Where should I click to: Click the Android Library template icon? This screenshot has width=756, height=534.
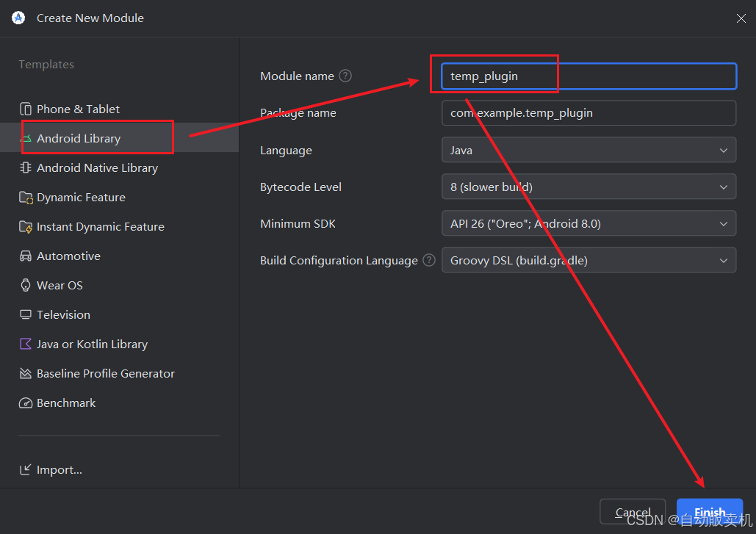[26, 139]
